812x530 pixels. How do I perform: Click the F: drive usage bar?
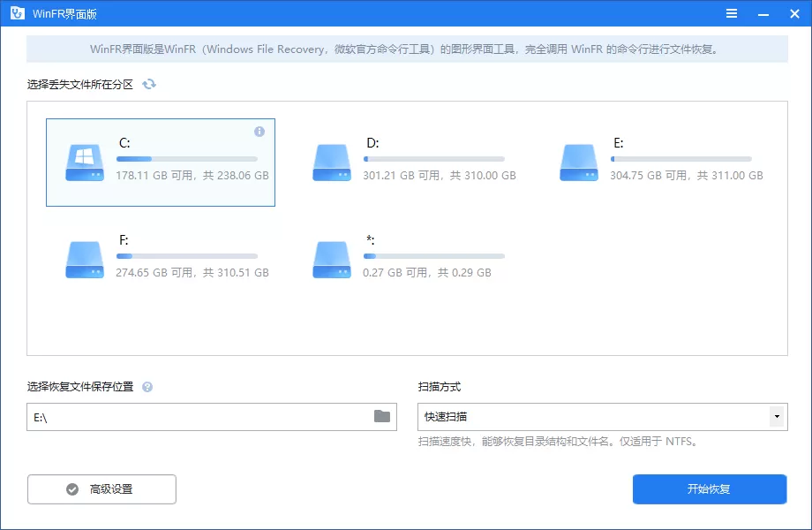click(187, 256)
